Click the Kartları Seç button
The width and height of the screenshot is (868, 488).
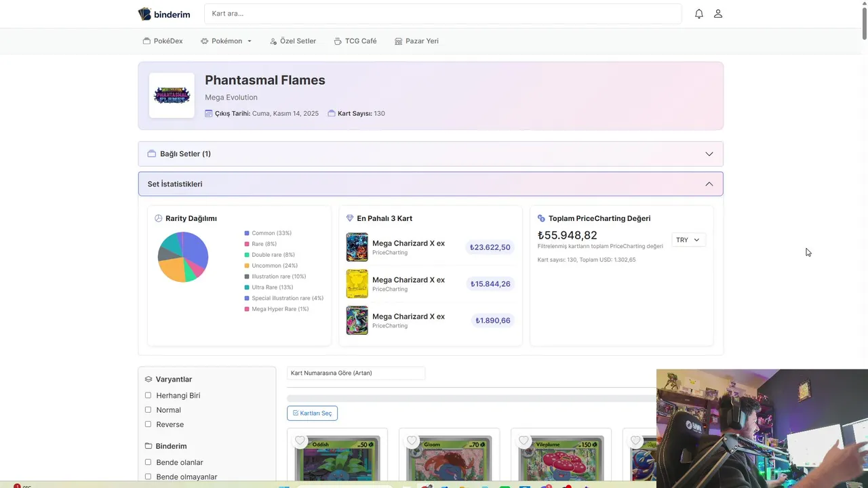coord(312,413)
